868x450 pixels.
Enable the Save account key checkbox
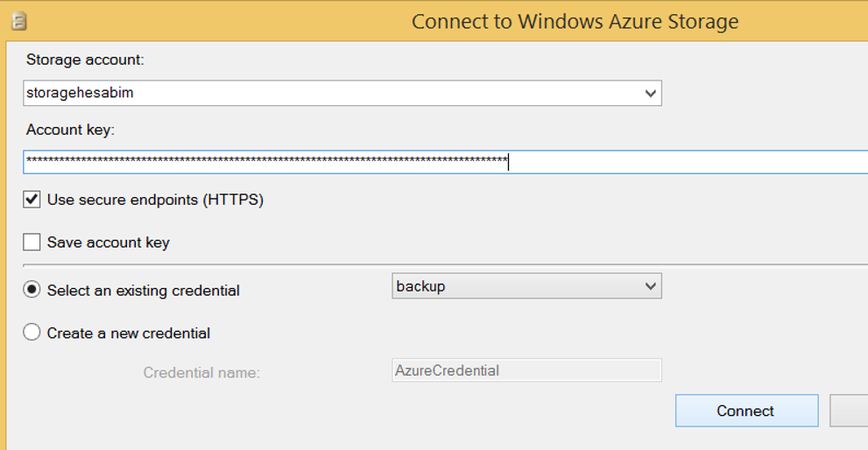[32, 242]
